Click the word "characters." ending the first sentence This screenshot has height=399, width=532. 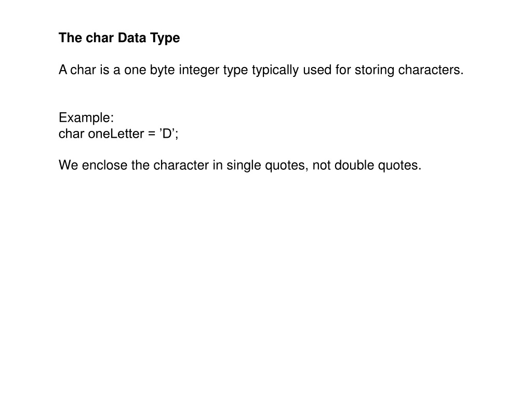tap(431, 70)
